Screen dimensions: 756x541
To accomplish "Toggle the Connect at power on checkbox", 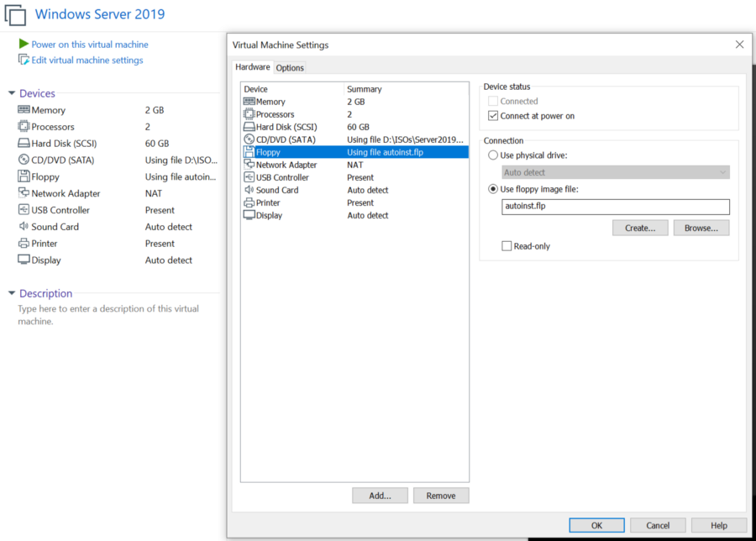I will (x=493, y=116).
